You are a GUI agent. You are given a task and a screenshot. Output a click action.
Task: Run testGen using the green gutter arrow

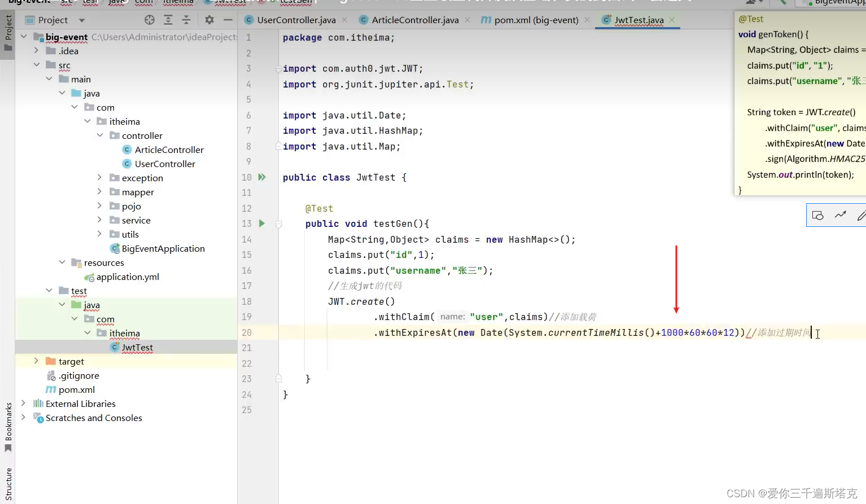click(x=261, y=223)
